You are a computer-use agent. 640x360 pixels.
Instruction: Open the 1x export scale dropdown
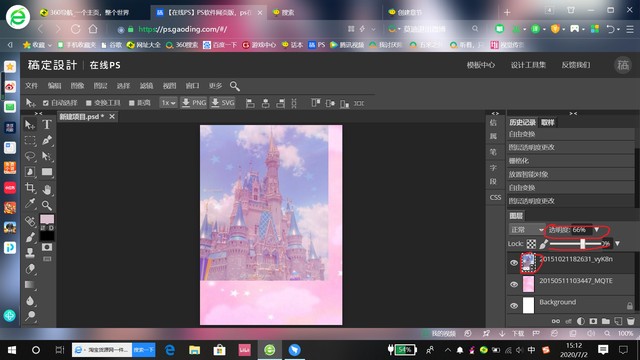[168, 103]
